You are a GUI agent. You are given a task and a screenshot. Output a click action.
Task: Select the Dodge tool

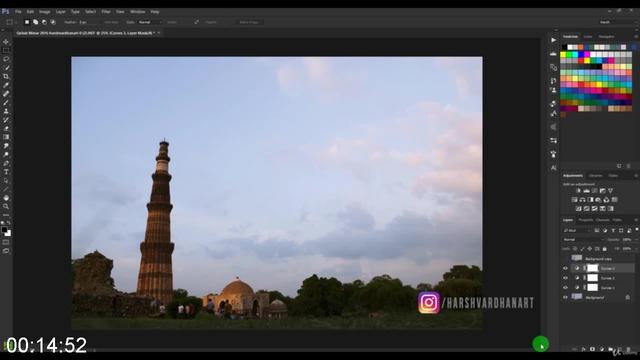pyautogui.click(x=6, y=154)
